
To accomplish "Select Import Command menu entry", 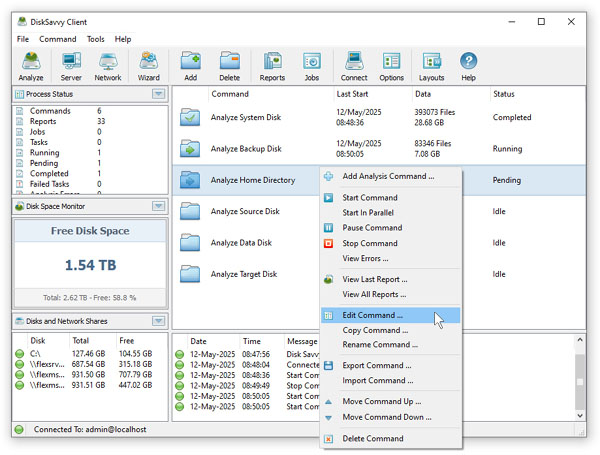I will point(390,381).
